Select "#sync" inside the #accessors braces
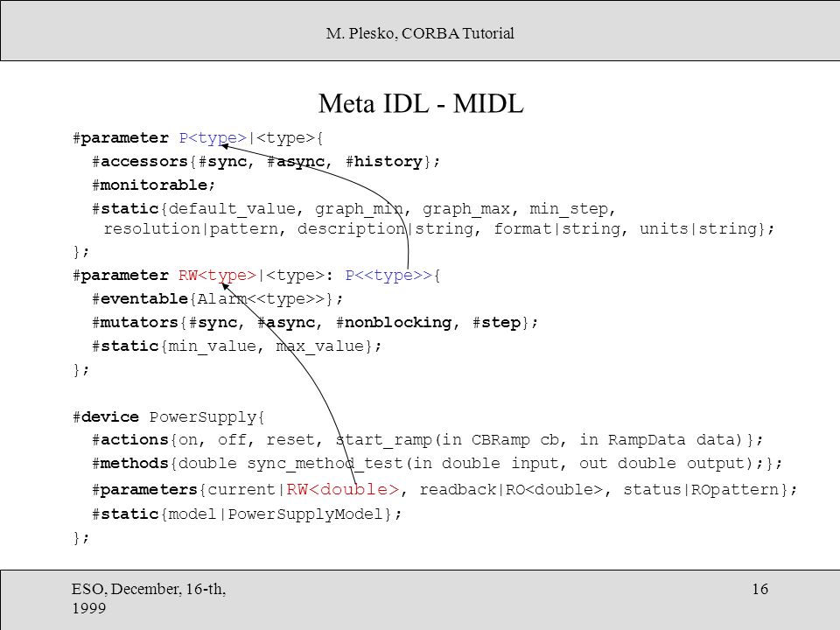The height and width of the screenshot is (630, 840). pyautogui.click(x=222, y=161)
